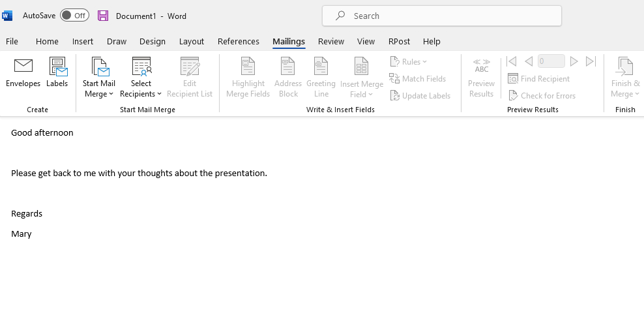
Task: Click the Envelopes icon
Action: (x=23, y=67)
